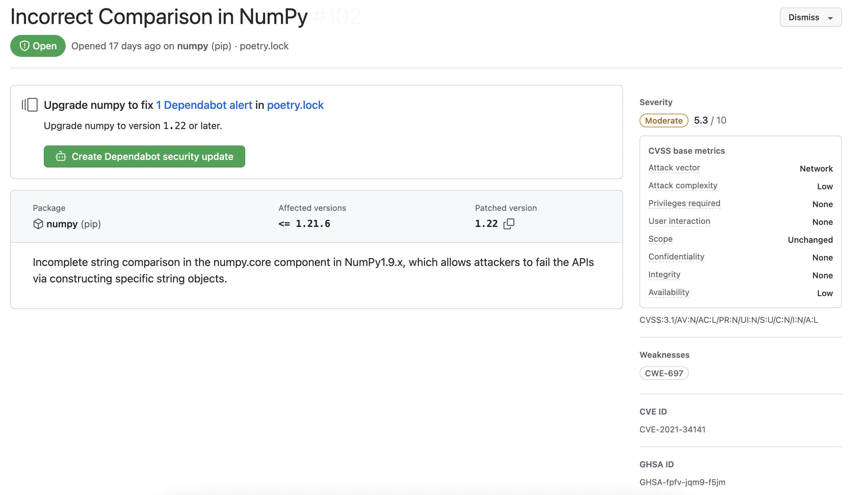
Task: Click the package cube icon beside numpy
Action: [x=38, y=224]
